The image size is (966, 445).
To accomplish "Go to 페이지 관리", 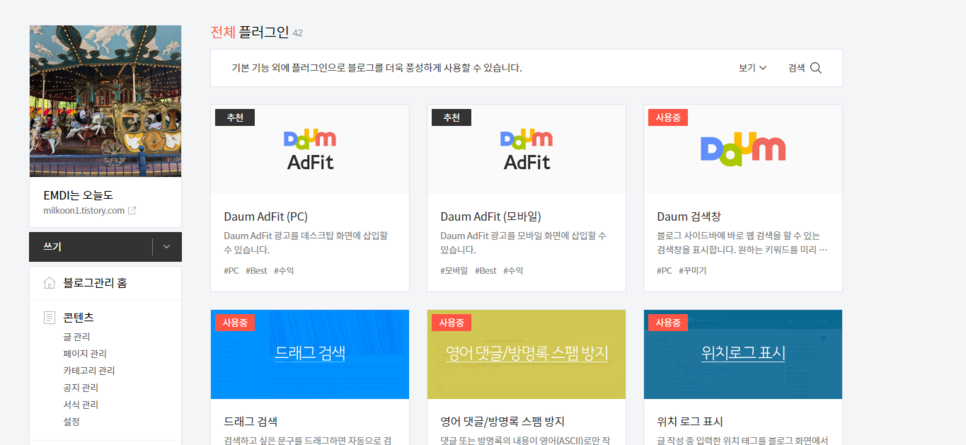I will pos(84,354).
